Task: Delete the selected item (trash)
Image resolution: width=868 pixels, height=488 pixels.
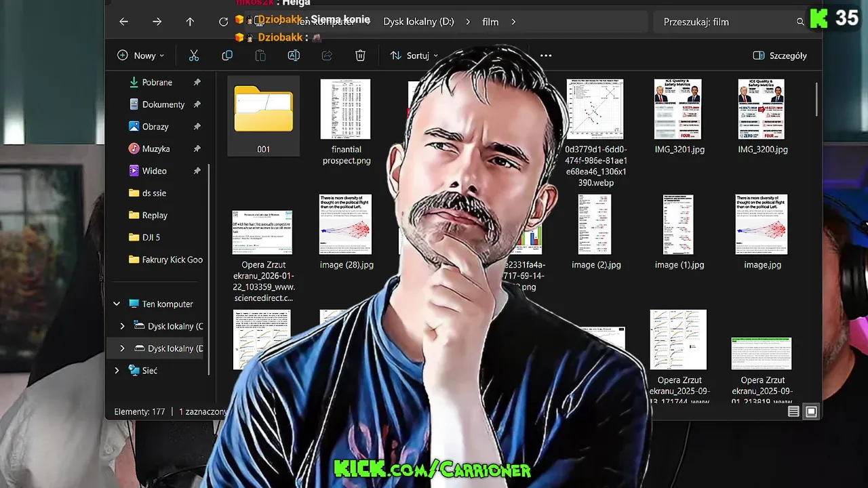Action: [x=360, y=56]
